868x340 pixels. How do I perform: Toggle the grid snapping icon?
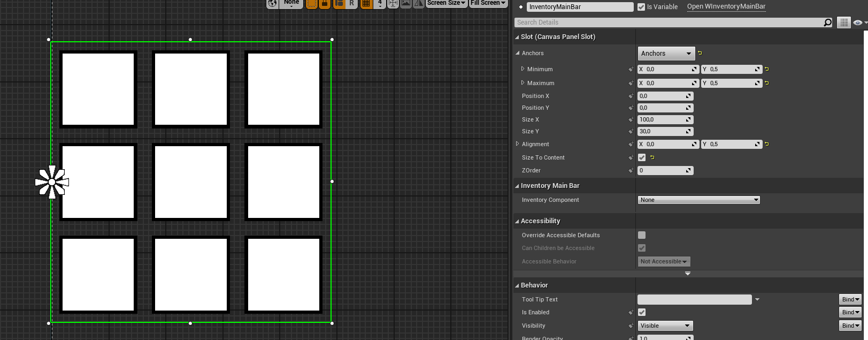pyautogui.click(x=366, y=3)
